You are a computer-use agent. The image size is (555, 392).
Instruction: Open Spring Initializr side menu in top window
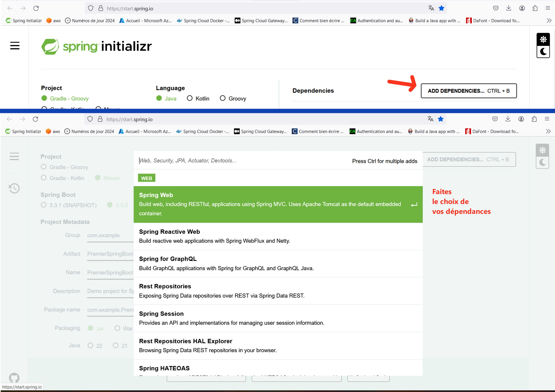click(x=15, y=46)
